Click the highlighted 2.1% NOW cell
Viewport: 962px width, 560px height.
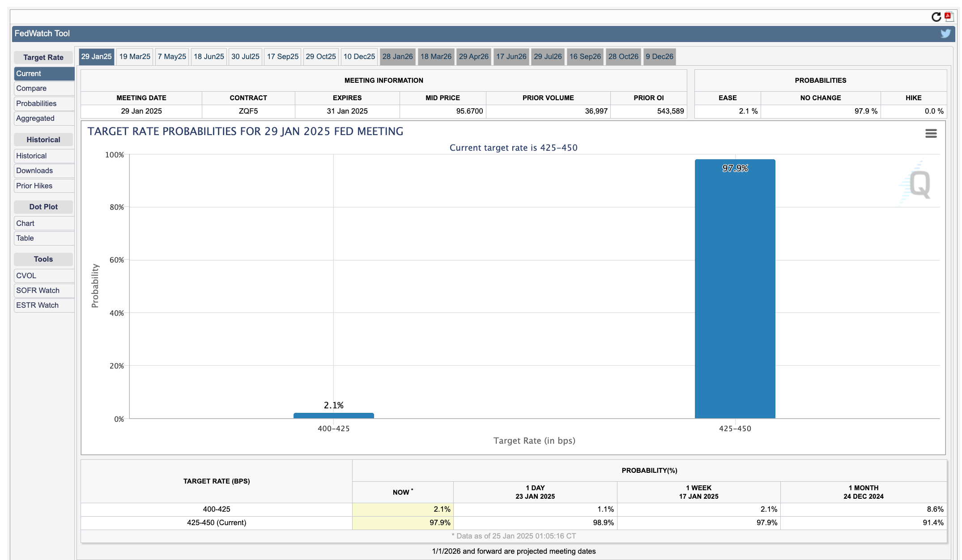coord(403,509)
